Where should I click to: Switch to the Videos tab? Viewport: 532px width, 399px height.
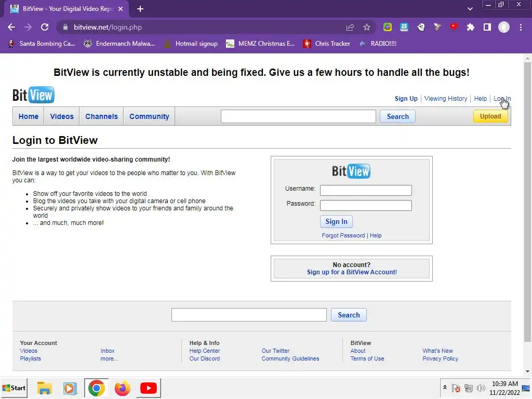point(62,116)
